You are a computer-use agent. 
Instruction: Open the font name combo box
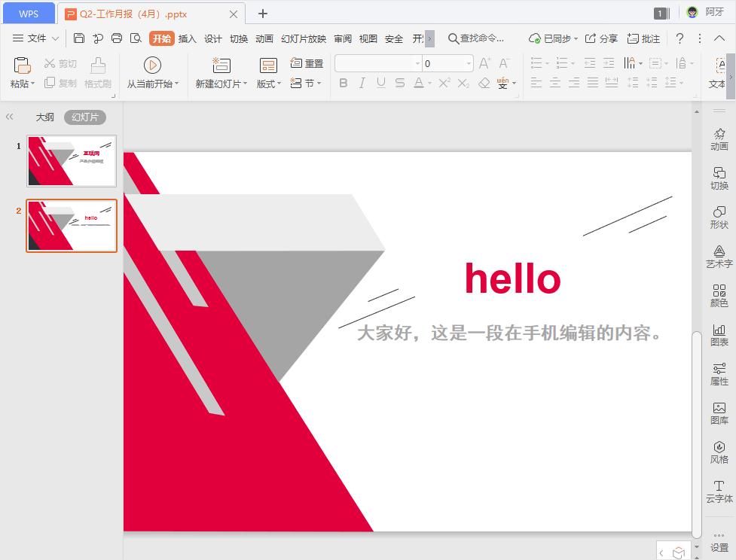pos(378,63)
